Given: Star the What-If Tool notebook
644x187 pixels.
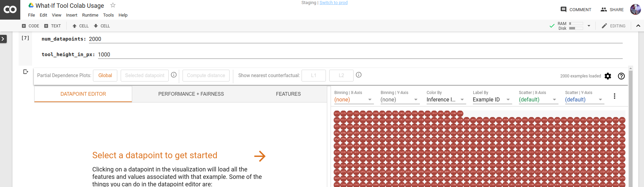Looking at the screenshot, I should (113, 5).
